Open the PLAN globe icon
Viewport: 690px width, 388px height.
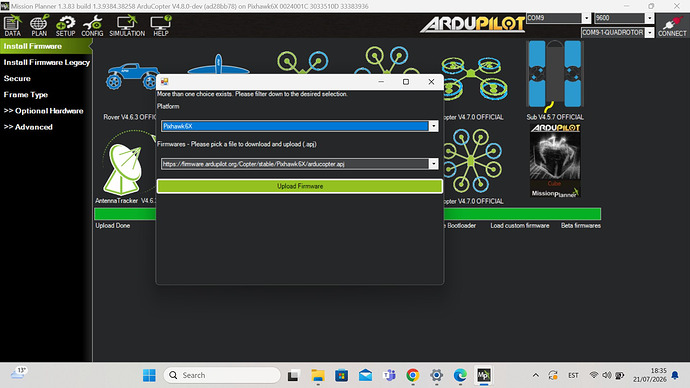pos(39,26)
